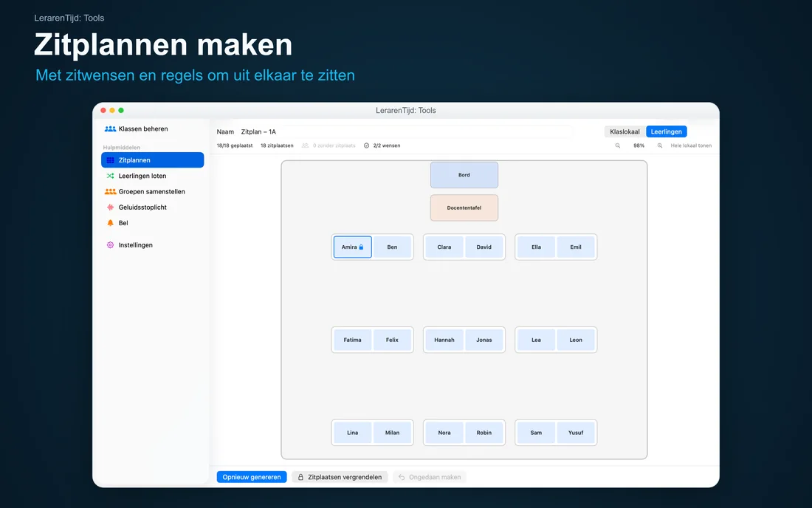Click 98% zoom level value

click(x=639, y=145)
